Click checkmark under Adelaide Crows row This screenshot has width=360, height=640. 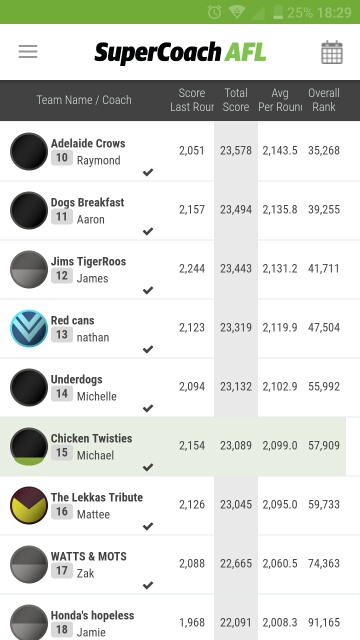point(148,172)
